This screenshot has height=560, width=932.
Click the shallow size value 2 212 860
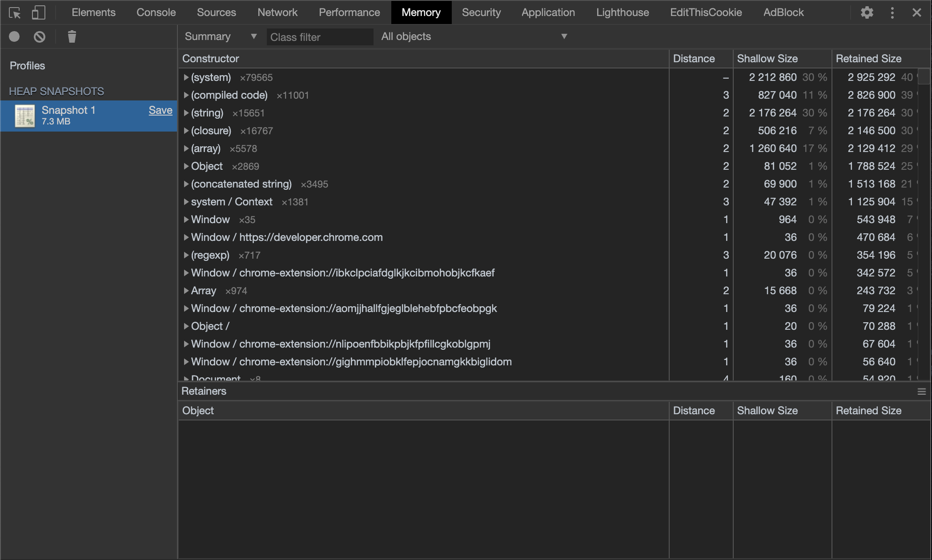772,77
